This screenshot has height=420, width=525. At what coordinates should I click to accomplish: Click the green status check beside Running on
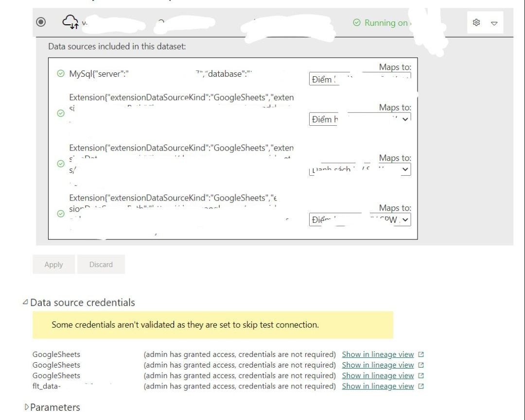(357, 22)
